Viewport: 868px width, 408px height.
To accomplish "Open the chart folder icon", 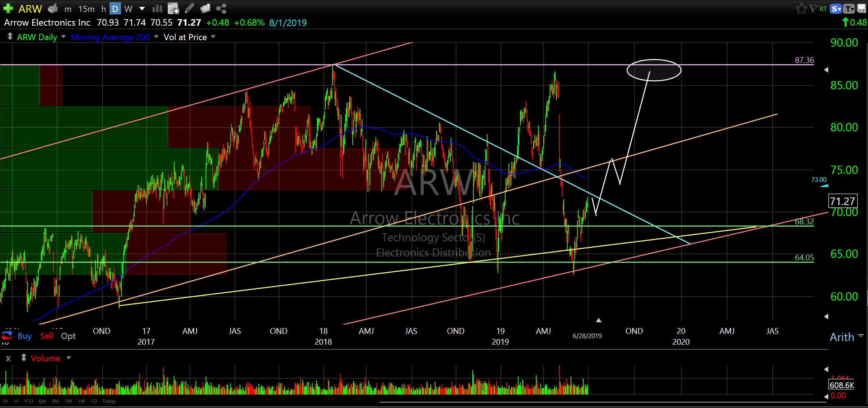I will (205, 8).
